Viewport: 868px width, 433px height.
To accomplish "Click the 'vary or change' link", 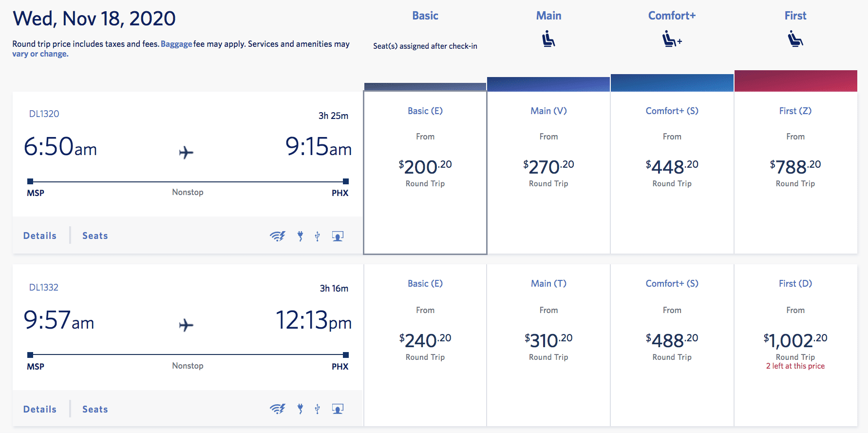I will pos(40,54).
